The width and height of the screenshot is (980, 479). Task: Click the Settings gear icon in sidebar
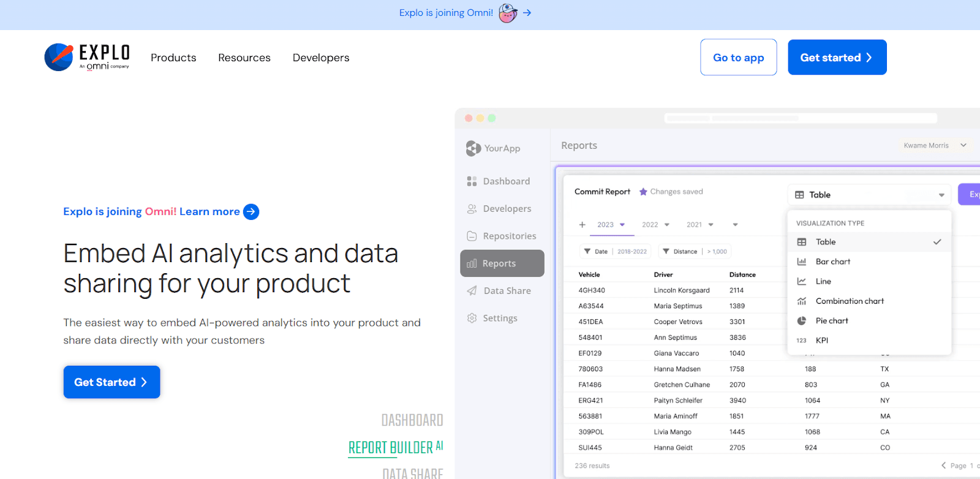pos(472,318)
